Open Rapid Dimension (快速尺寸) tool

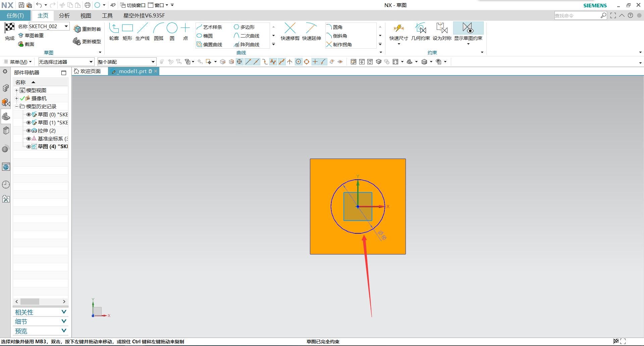[398, 32]
